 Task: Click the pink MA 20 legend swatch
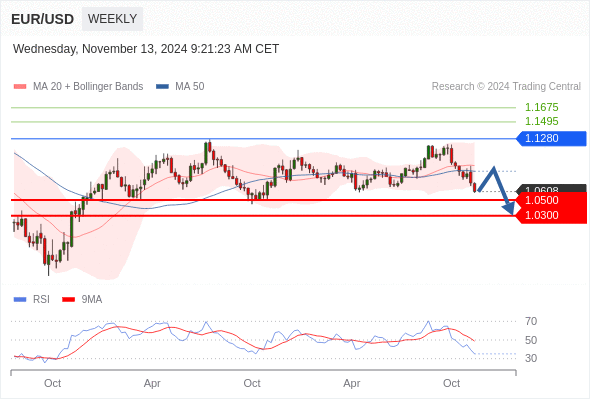click(x=20, y=87)
